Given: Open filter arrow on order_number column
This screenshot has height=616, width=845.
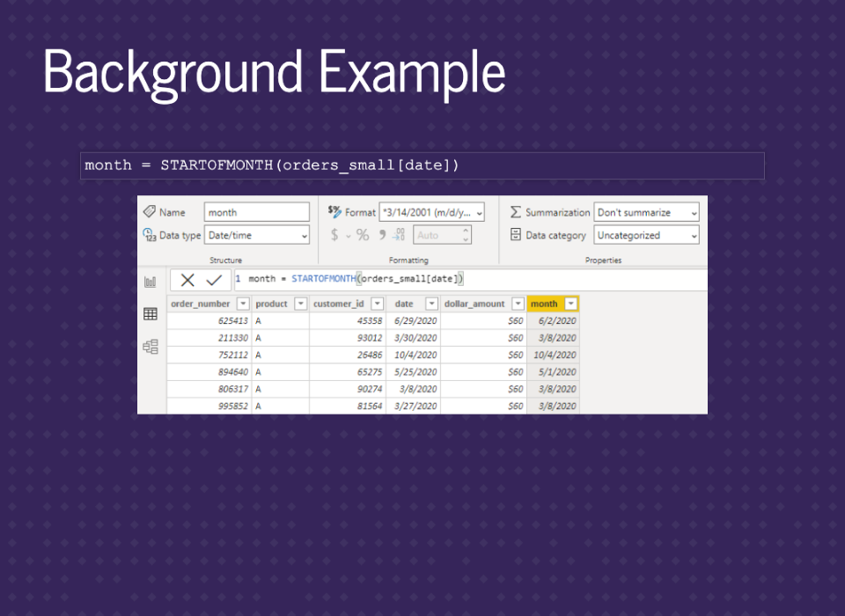Looking at the screenshot, I should tap(242, 304).
